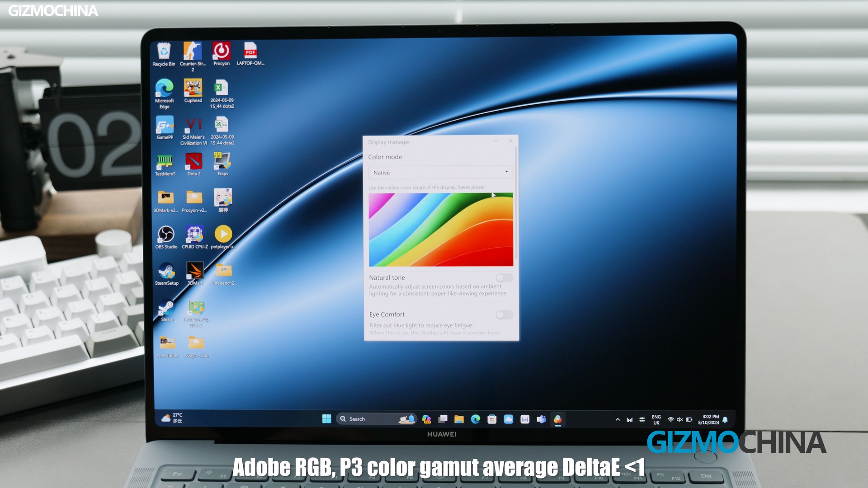This screenshot has height=488, width=868.
Task: Select the TestMem5 desktop icon
Action: point(165,165)
